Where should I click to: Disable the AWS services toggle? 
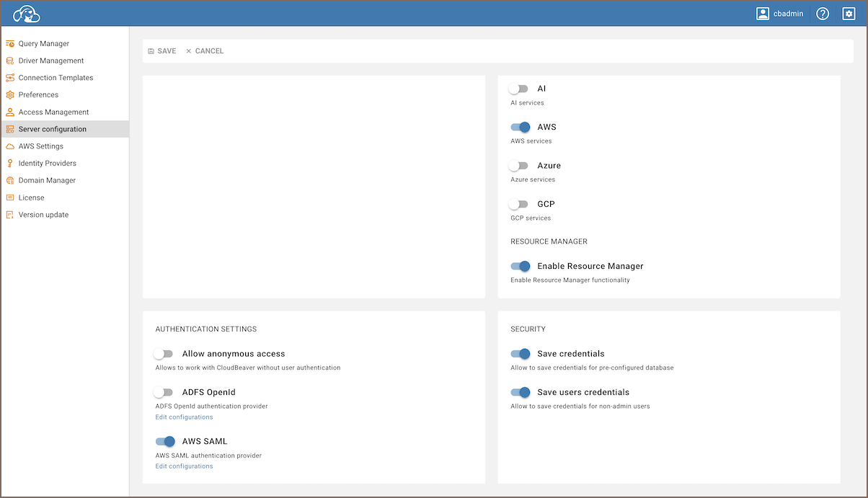point(520,127)
